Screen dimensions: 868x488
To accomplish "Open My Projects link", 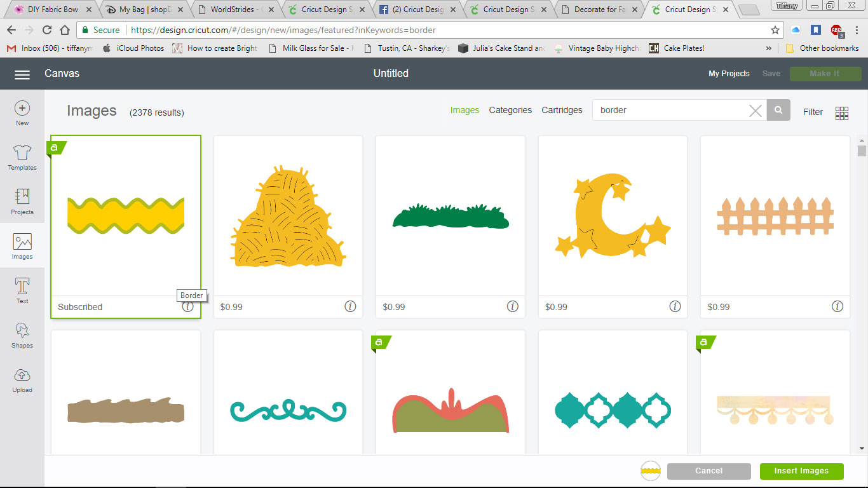I will (x=729, y=74).
